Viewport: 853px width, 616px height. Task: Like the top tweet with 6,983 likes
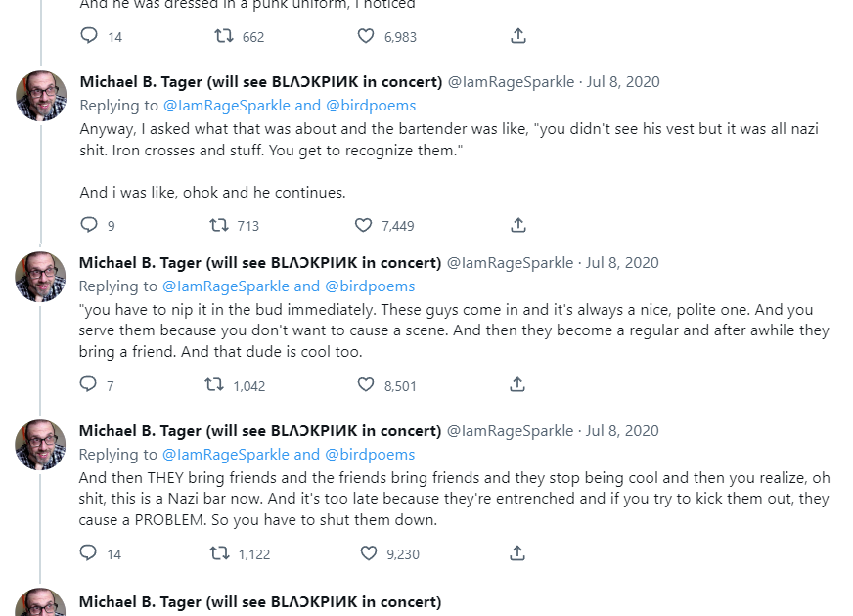click(366, 36)
